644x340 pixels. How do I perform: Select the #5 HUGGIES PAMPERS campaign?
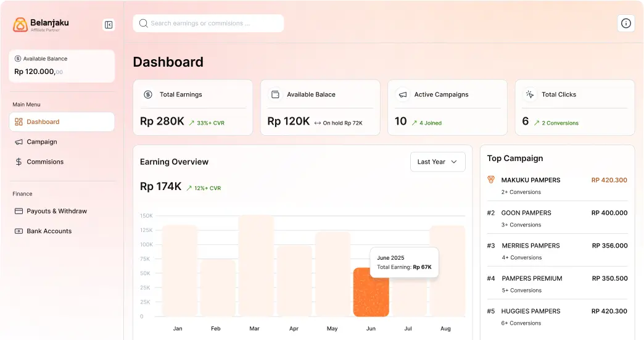pyautogui.click(x=558, y=317)
